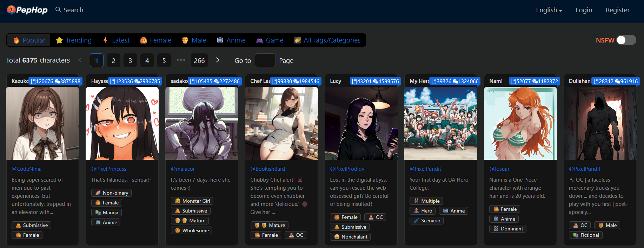
Task: Open the Lucy character thumbnail
Action: pos(361,123)
